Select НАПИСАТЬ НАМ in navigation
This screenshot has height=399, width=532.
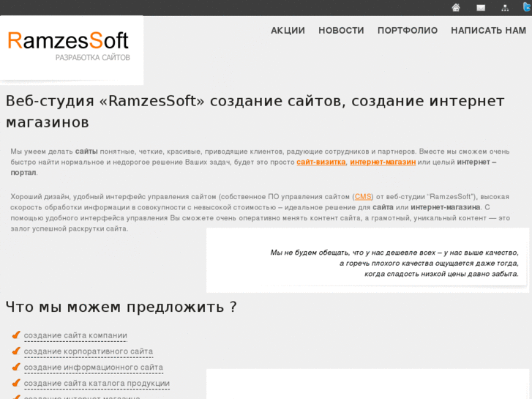(x=488, y=31)
